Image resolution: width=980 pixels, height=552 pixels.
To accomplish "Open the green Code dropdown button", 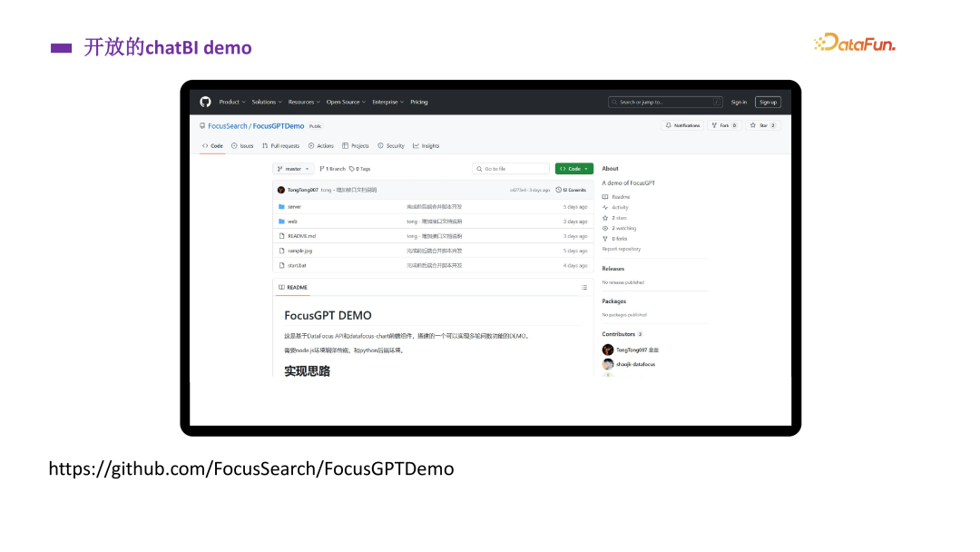I will click(573, 169).
